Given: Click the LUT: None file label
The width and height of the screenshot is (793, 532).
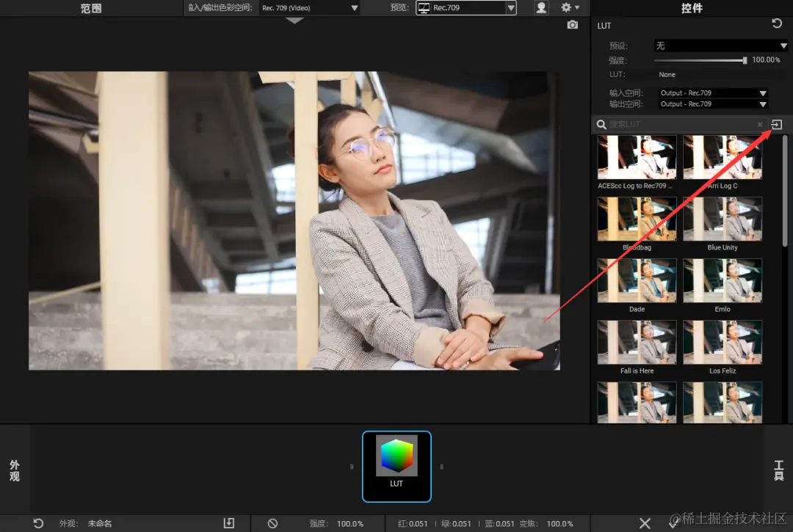Looking at the screenshot, I should point(667,74).
